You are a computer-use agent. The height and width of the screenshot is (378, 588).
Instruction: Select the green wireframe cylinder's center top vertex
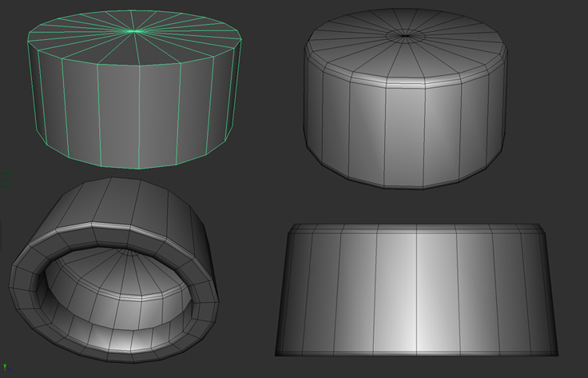coord(134,31)
